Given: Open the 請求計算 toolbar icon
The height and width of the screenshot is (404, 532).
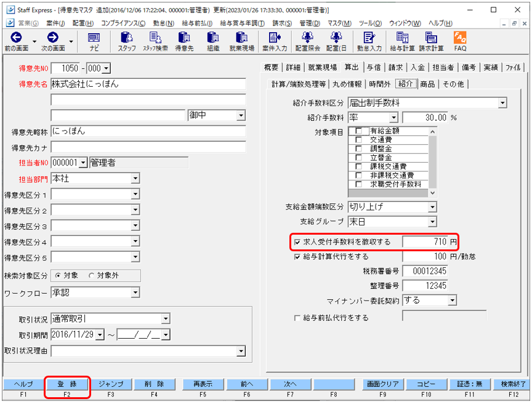Looking at the screenshot, I should (431, 38).
